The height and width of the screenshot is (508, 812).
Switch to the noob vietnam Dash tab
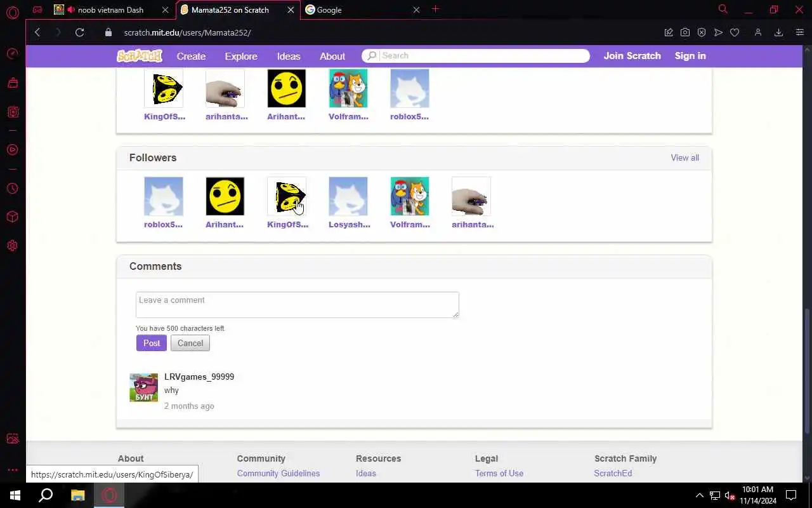click(110, 10)
